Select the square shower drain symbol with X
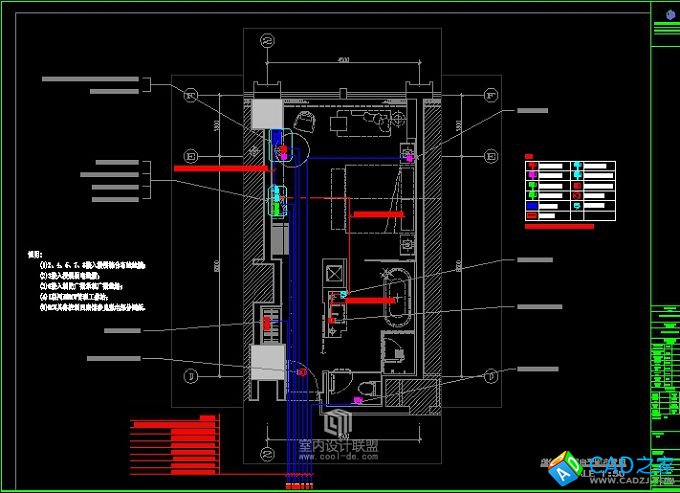 336,273
